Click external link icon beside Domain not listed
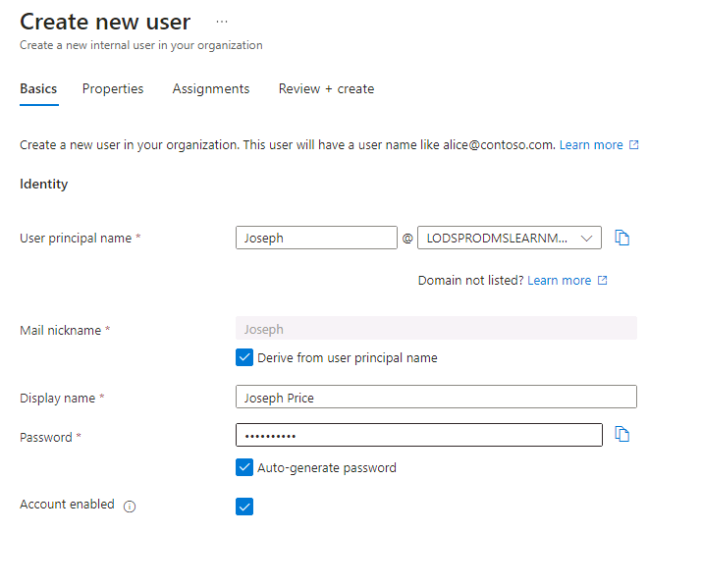The width and height of the screenshot is (702, 588). [x=603, y=281]
